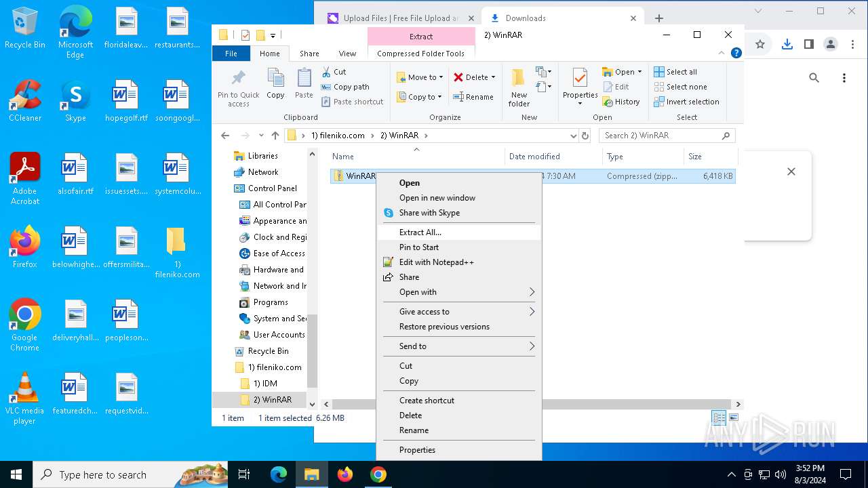Image resolution: width=868 pixels, height=488 pixels.
Task: Open CCleaner desktop shortcut
Action: point(25,101)
